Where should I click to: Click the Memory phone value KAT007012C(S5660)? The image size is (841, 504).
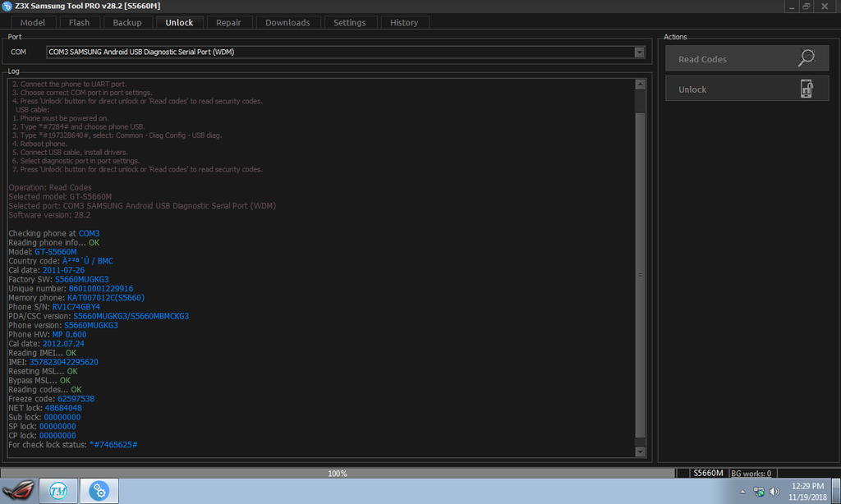(106, 298)
